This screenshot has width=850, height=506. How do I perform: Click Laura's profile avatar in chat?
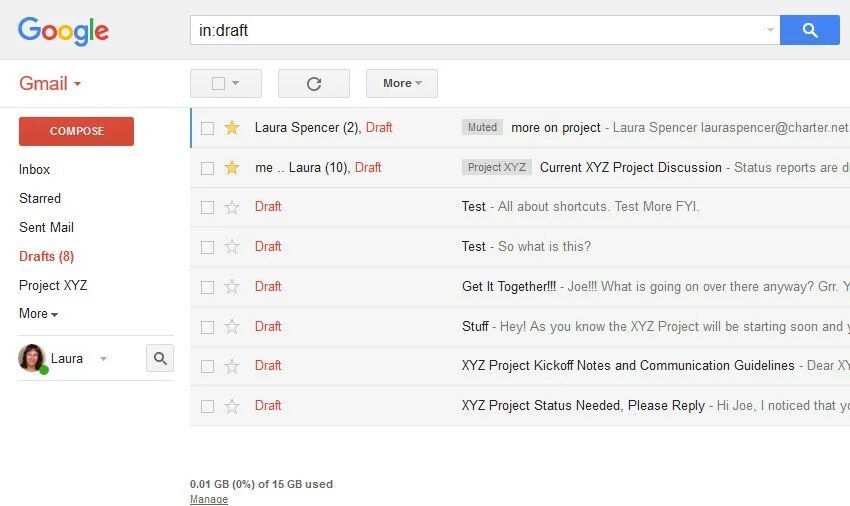[x=31, y=358]
